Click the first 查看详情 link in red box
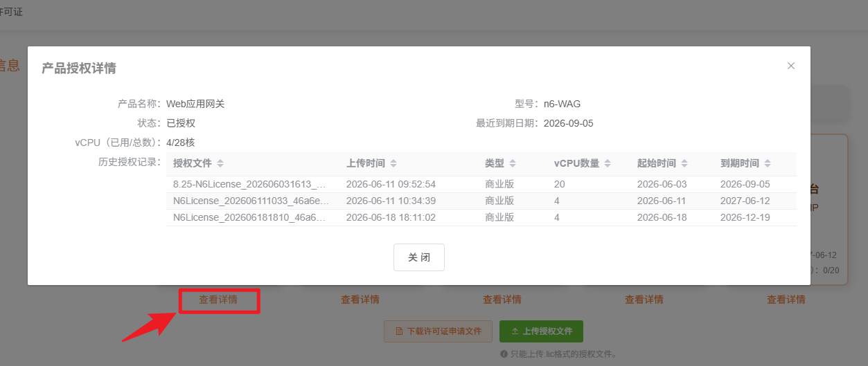This screenshot has height=366, width=868. (218, 300)
